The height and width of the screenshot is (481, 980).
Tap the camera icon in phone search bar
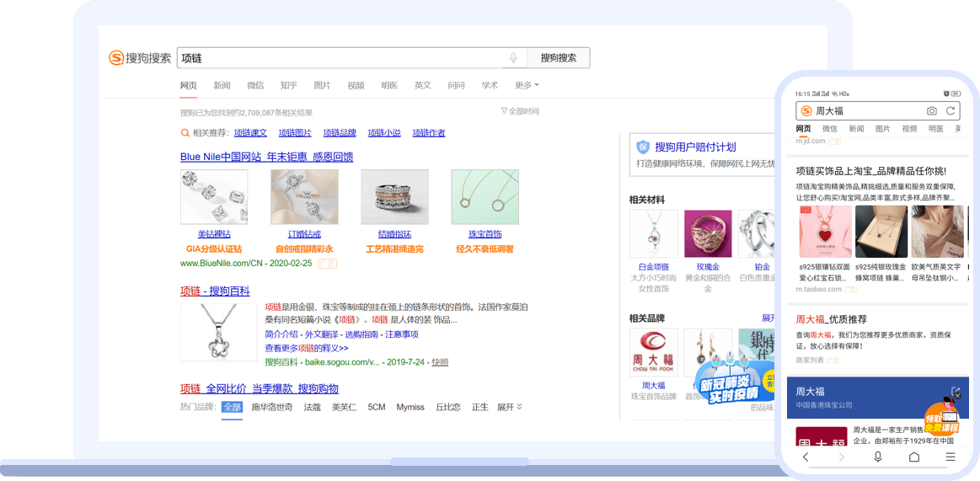point(931,111)
